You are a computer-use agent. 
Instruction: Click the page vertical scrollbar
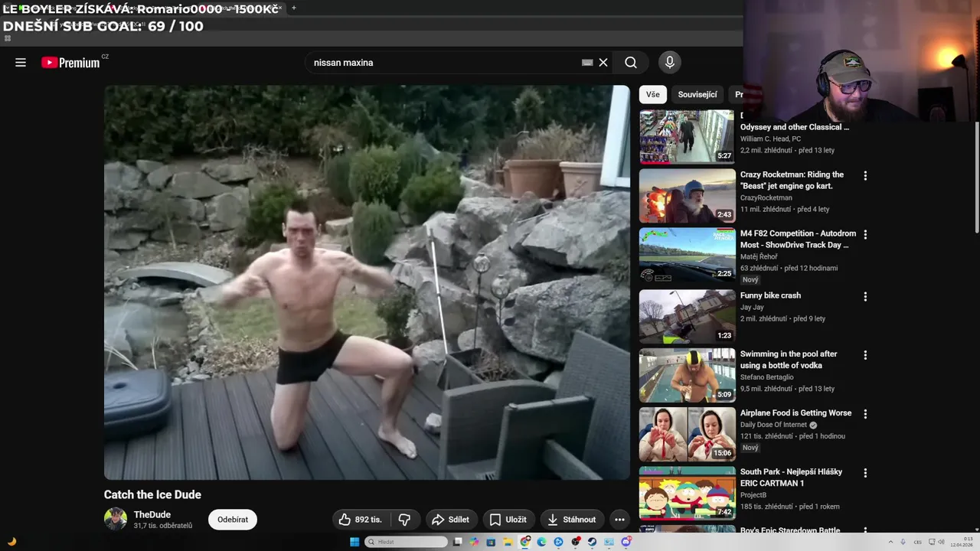(976, 176)
